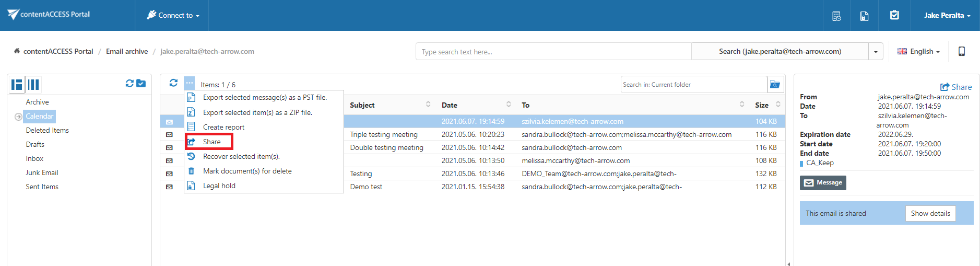The height and width of the screenshot is (266, 980).
Task: Switch to the three-column layout view
Action: [x=33, y=85]
